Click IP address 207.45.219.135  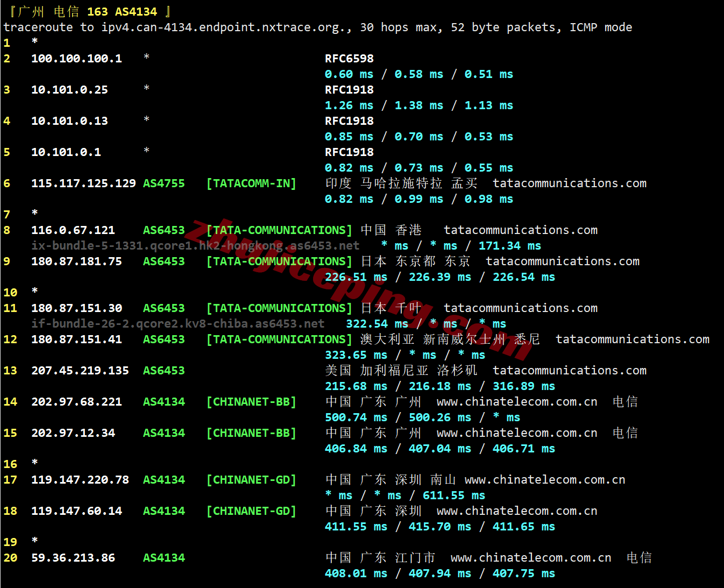80,371
